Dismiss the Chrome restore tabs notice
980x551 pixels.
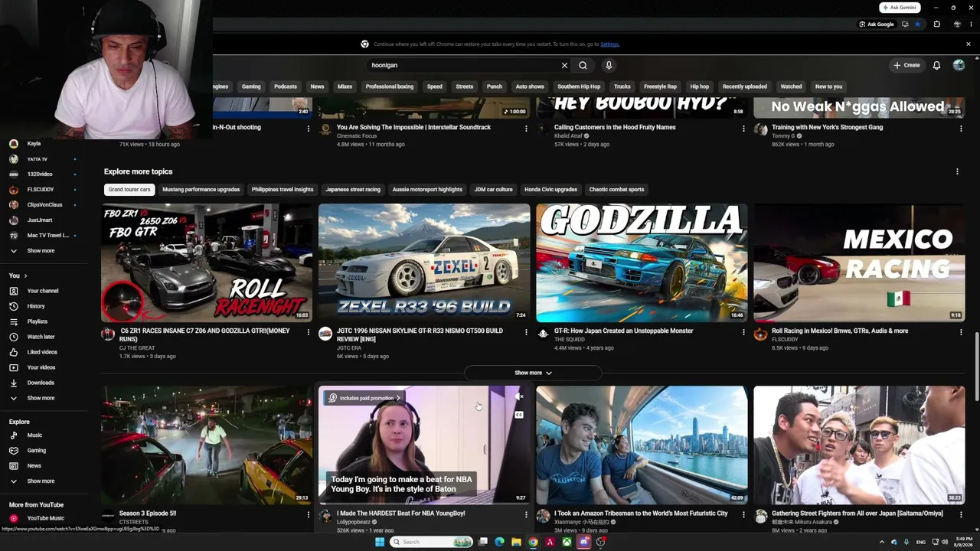[968, 44]
